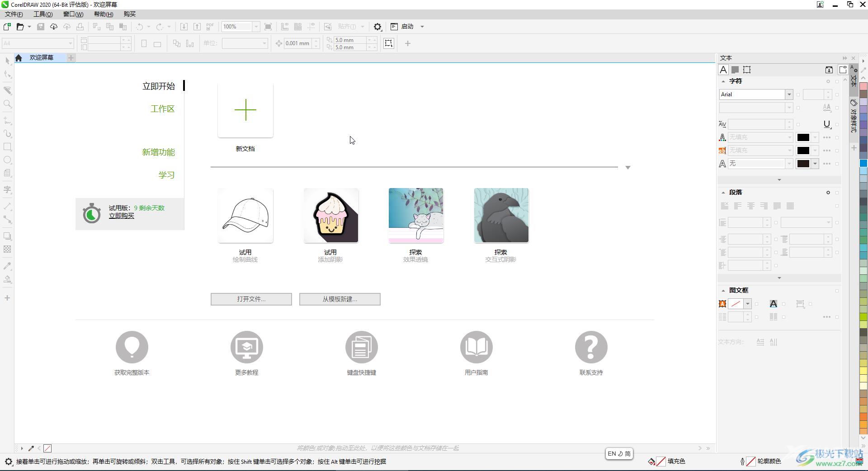Open the Frame tab icon in Text panel
Viewport: 868px width, 471px height.
click(747, 70)
